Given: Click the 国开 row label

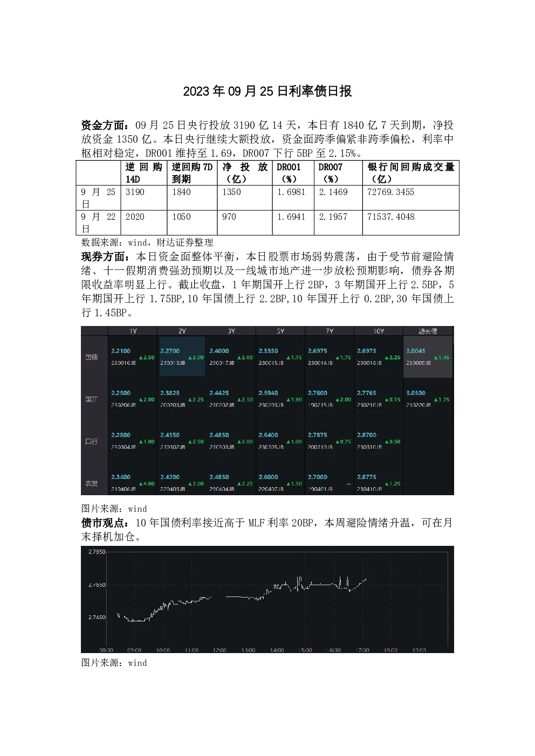Looking at the screenshot, I should click(x=92, y=399).
